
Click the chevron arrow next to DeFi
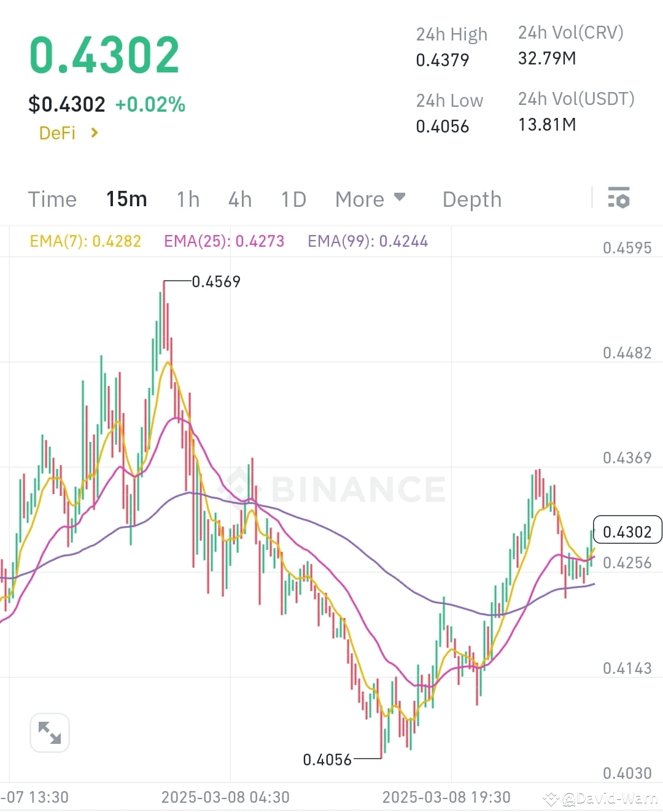point(95,133)
